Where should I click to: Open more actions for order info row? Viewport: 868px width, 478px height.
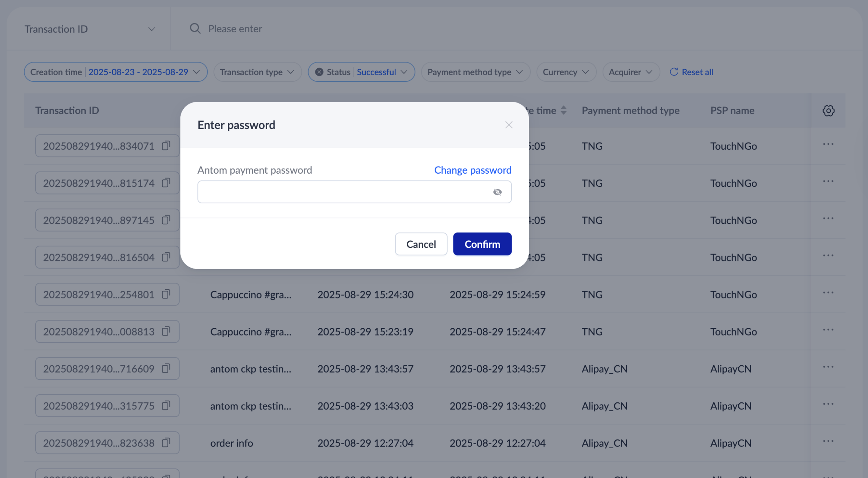(x=828, y=441)
